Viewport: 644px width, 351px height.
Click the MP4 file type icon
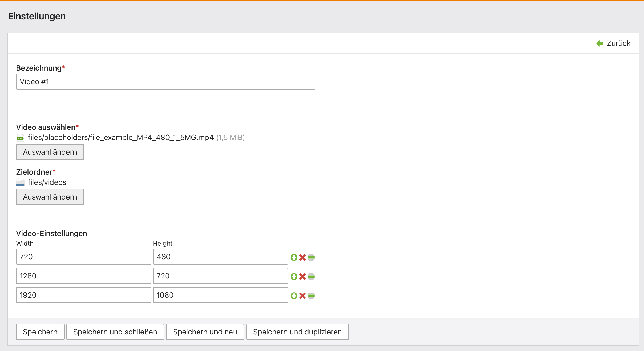tap(20, 138)
